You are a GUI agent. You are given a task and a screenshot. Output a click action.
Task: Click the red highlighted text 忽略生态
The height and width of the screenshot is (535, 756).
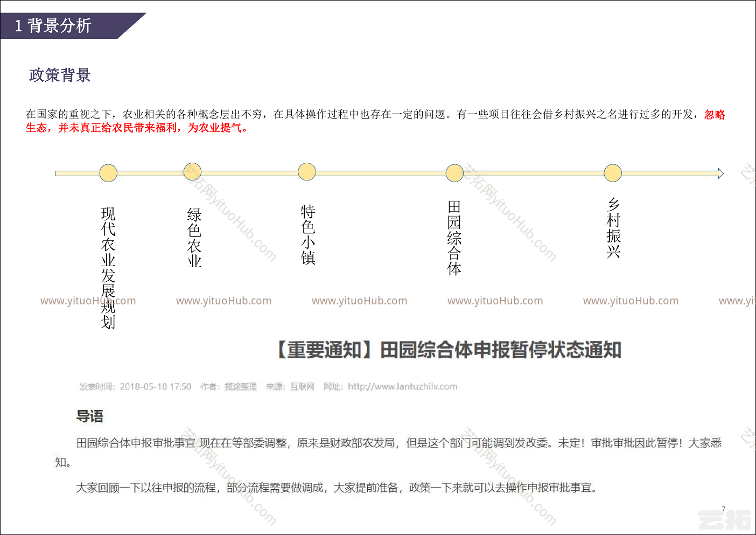(715, 114)
